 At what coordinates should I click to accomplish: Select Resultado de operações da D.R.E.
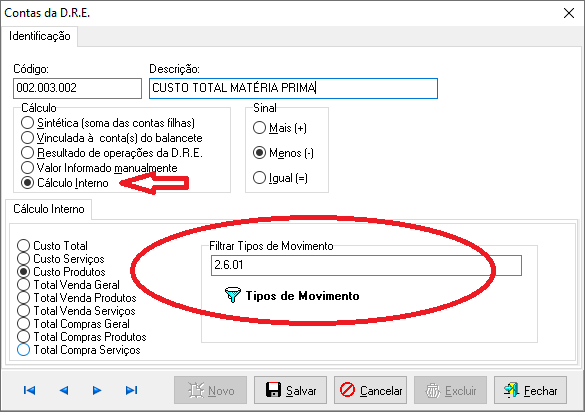click(112, 153)
